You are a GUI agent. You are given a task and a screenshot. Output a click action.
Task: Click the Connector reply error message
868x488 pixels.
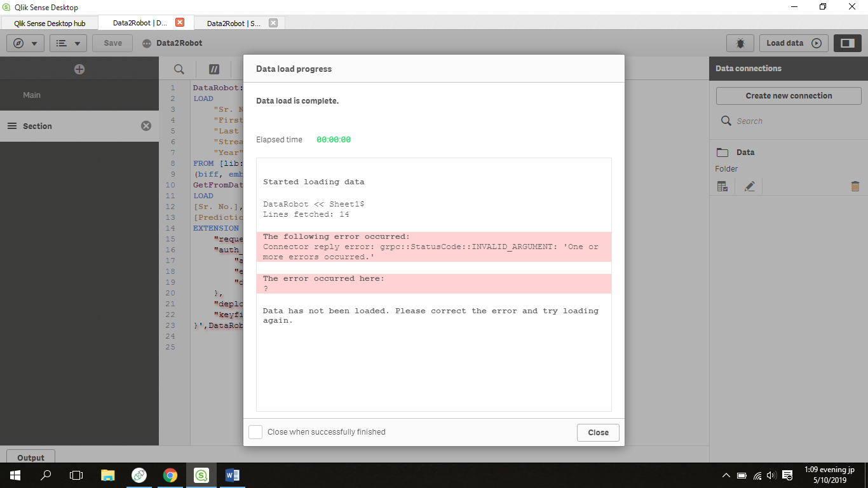pyautogui.click(x=431, y=252)
